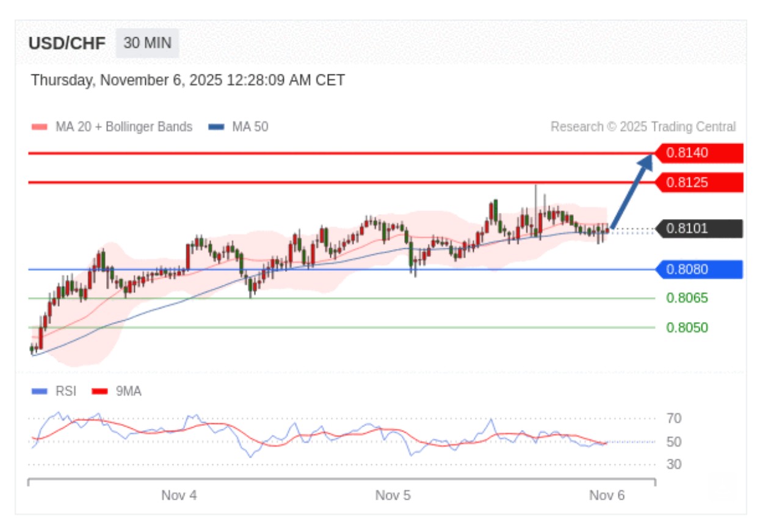Click the green 0.8065 support label
Screen dimensions: 768x532
(x=687, y=298)
